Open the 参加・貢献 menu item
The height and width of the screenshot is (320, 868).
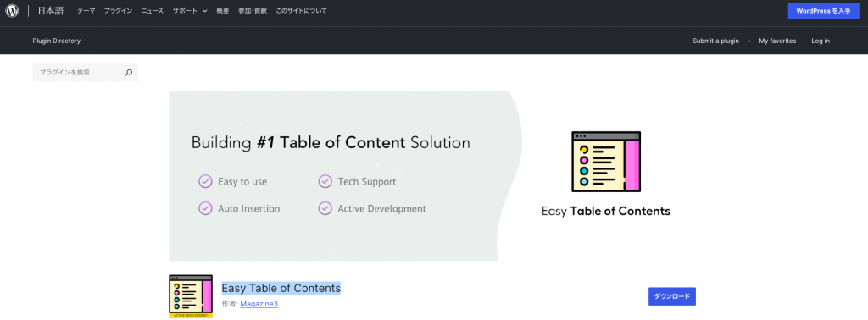tap(253, 11)
